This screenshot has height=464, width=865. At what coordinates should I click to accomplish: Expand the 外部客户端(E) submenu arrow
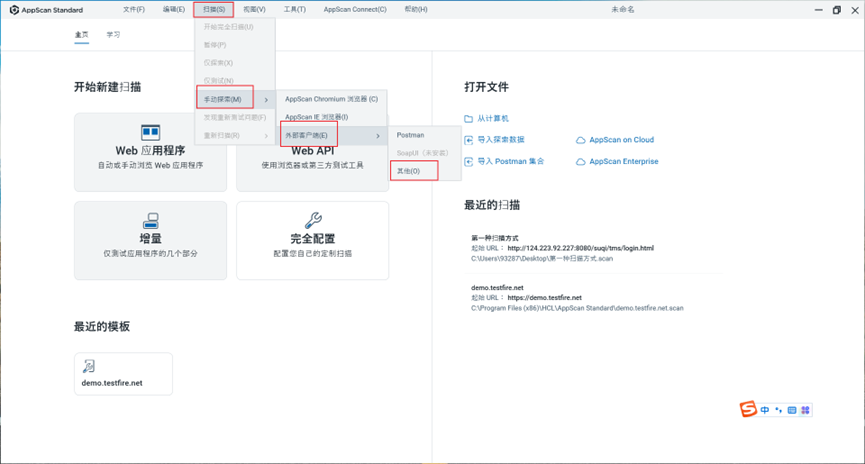pos(378,136)
